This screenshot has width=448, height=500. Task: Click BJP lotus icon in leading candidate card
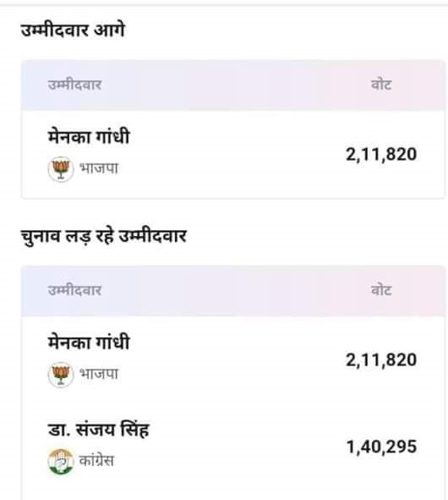click(61, 169)
